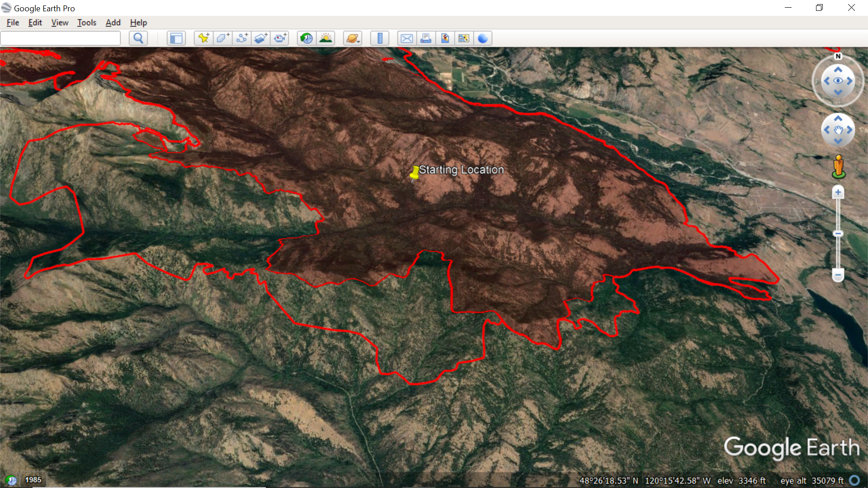Click into the search input field
Image resolution: width=868 pixels, height=488 pixels.
pos(61,38)
